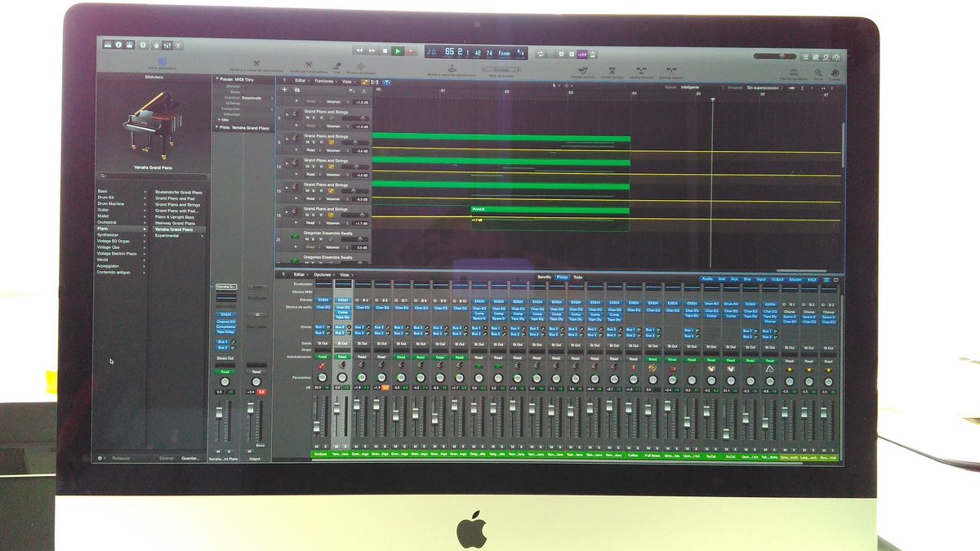Image resolution: width=980 pixels, height=551 pixels.
Task: Open Quick Help question mark icon
Action: point(143,45)
